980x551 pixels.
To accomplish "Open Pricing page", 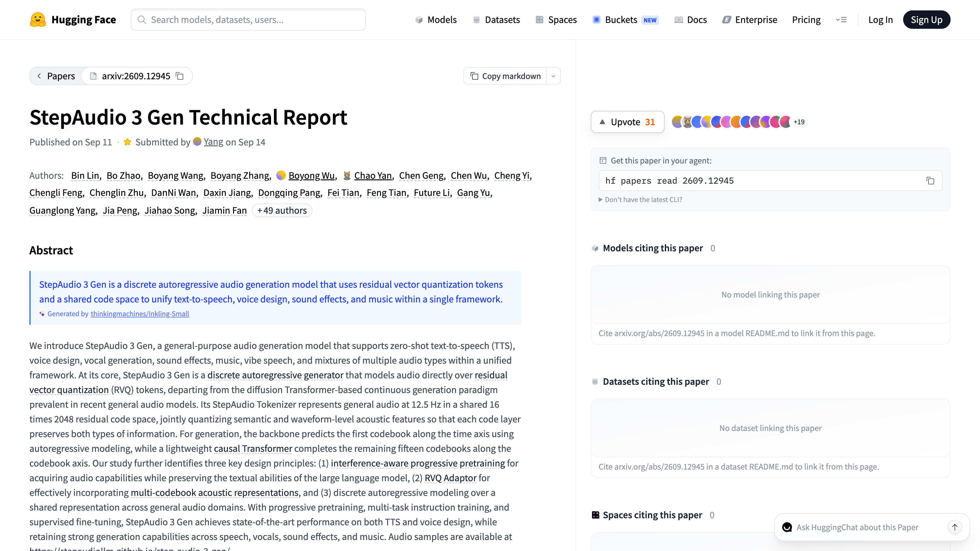I will click(x=806, y=20).
